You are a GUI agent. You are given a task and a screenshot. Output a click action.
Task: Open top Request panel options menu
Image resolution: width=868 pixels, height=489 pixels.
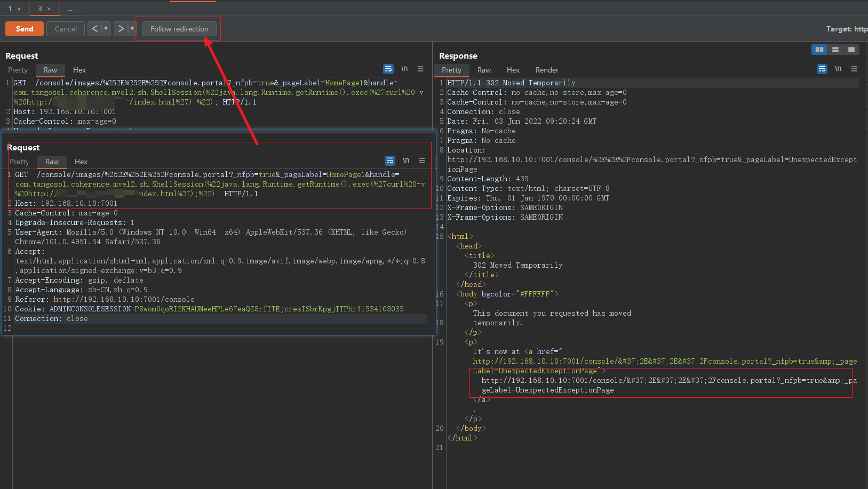coord(420,69)
